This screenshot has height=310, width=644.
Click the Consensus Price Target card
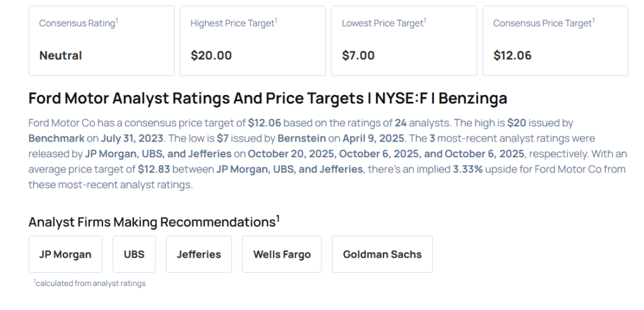coord(555,41)
